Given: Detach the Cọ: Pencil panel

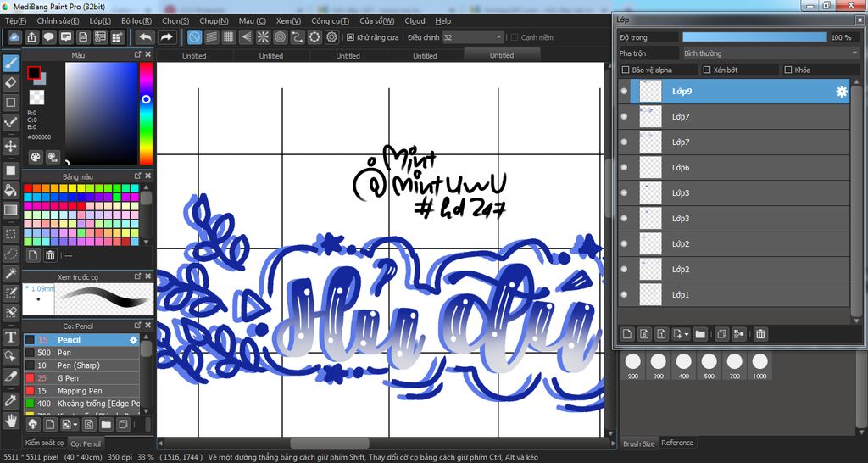Looking at the screenshot, I should (138, 326).
